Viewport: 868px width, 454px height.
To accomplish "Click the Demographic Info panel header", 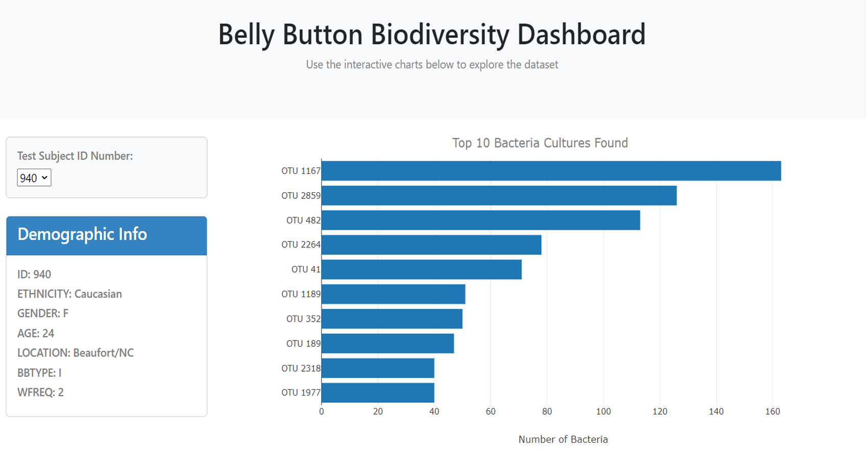I will [x=106, y=235].
